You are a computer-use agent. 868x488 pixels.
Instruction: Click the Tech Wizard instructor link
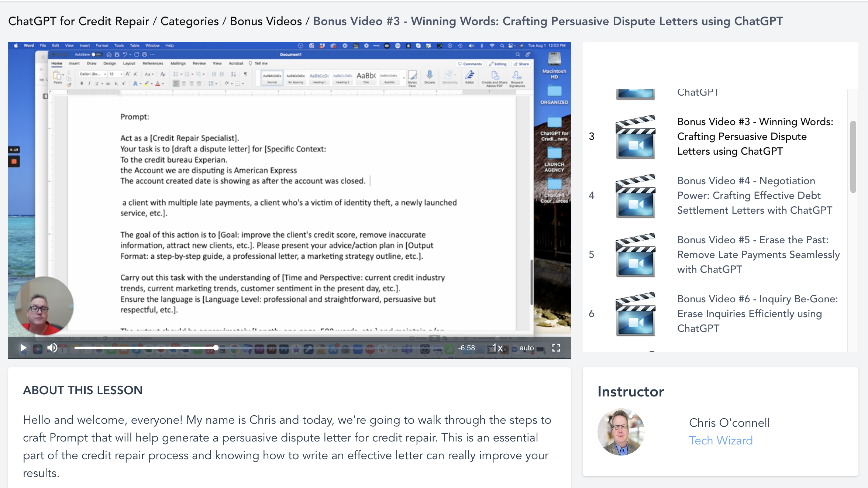[x=721, y=440]
